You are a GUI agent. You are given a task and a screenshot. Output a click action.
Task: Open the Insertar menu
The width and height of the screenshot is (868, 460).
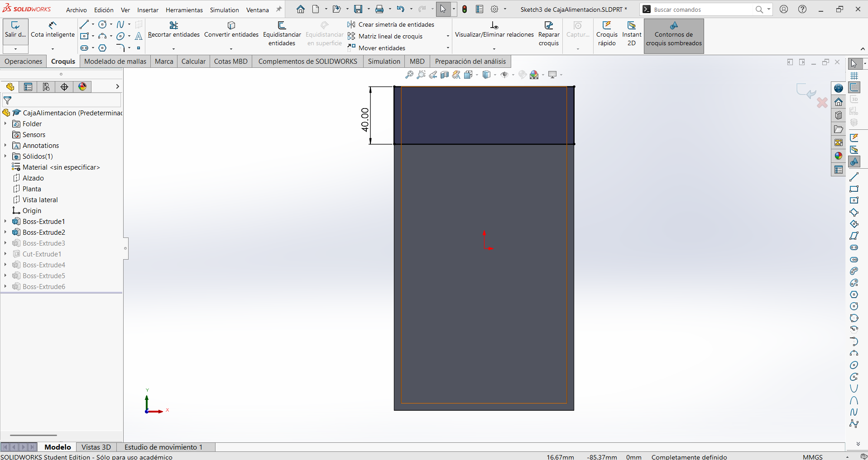tap(148, 10)
